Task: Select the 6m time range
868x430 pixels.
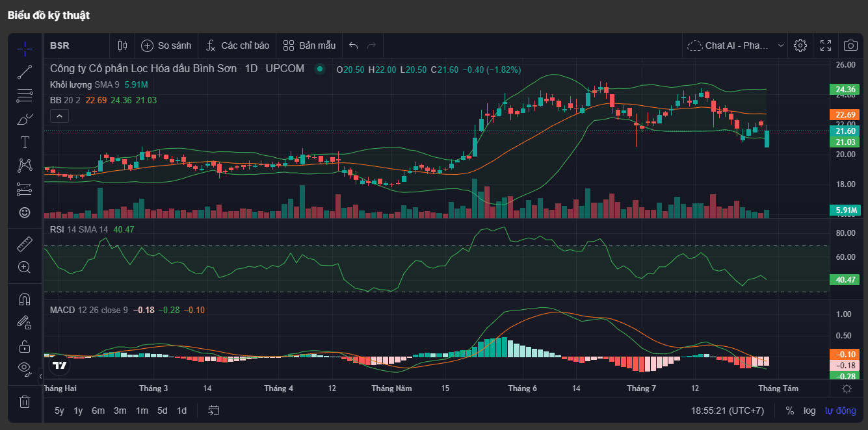Action: point(98,411)
